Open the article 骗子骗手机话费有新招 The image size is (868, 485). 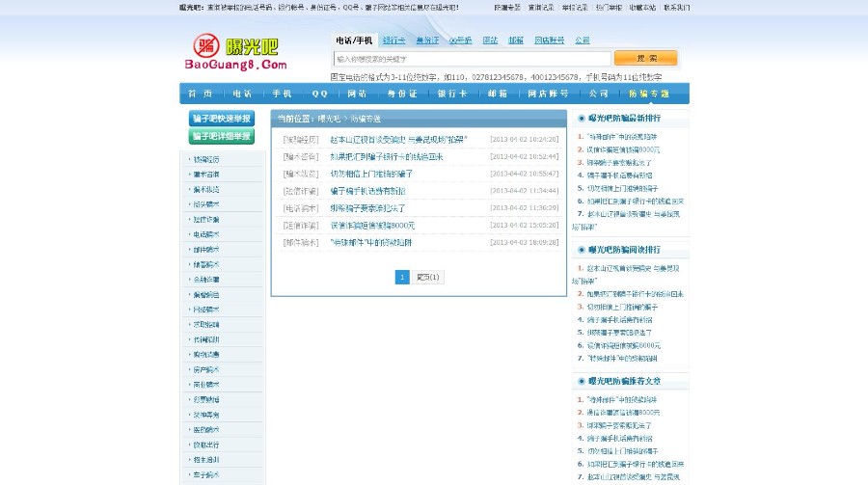367,191
